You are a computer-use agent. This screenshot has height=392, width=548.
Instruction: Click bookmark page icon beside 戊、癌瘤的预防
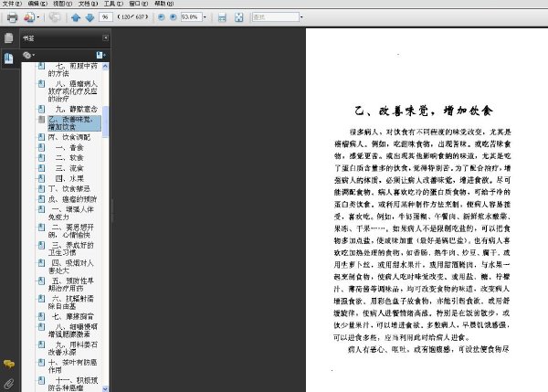[x=41, y=198]
